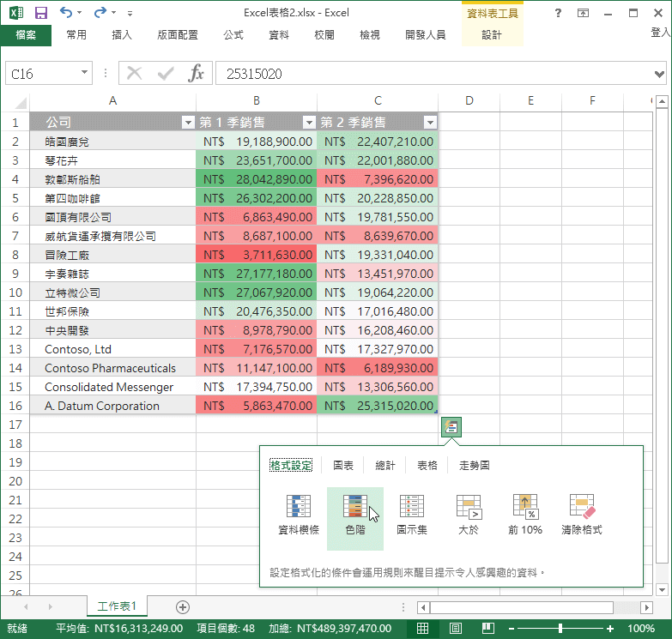
Task: Open the Redo history dropdown arrow
Action: (113, 13)
